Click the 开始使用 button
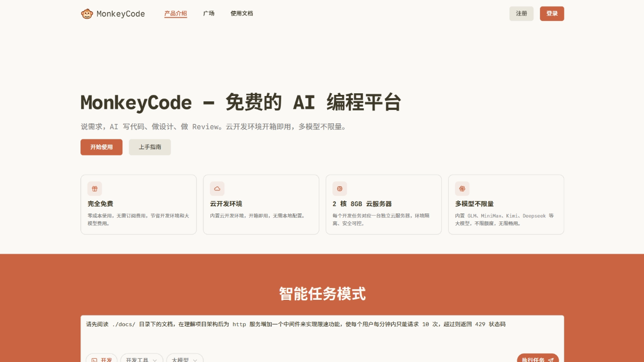 101,147
